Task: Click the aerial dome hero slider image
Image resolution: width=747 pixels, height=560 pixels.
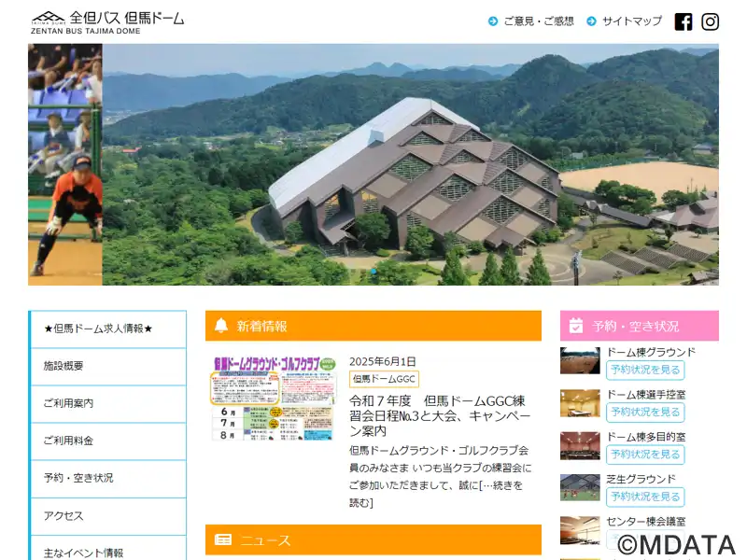Action: [x=411, y=165]
